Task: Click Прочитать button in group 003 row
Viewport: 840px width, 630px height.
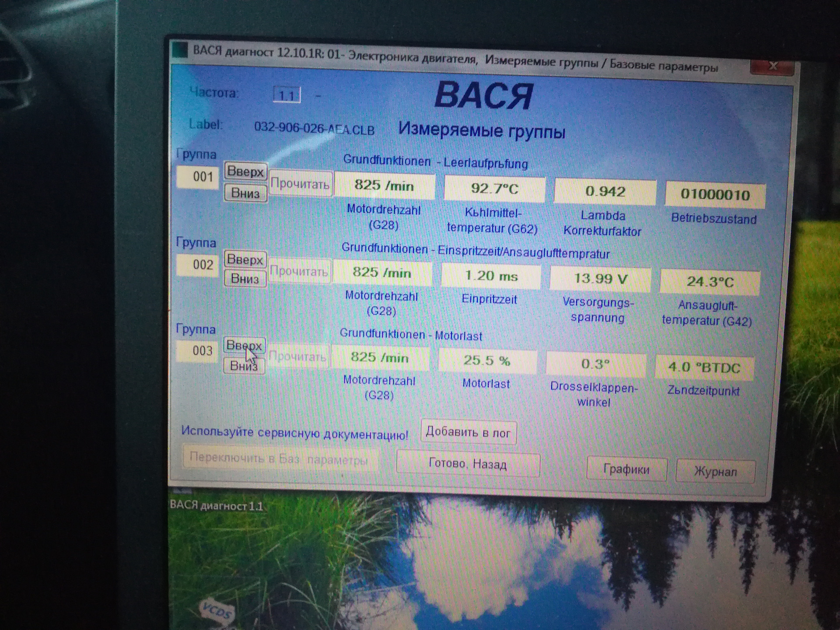Action: pyautogui.click(x=297, y=357)
